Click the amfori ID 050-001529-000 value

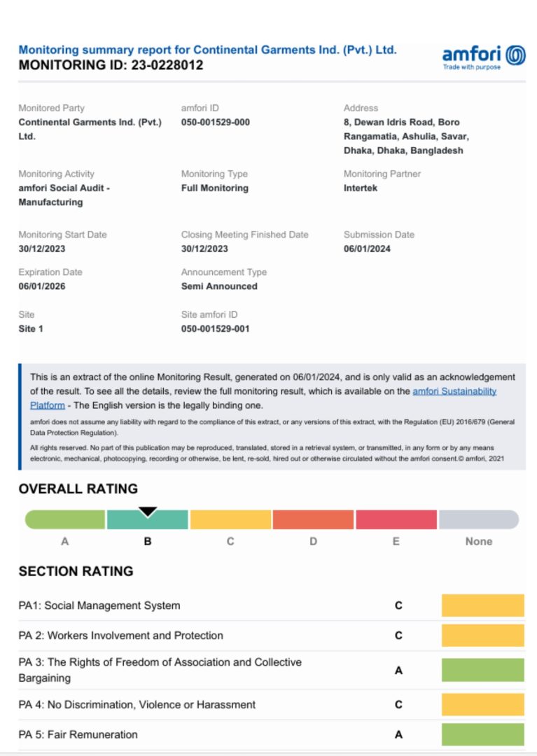215,122
